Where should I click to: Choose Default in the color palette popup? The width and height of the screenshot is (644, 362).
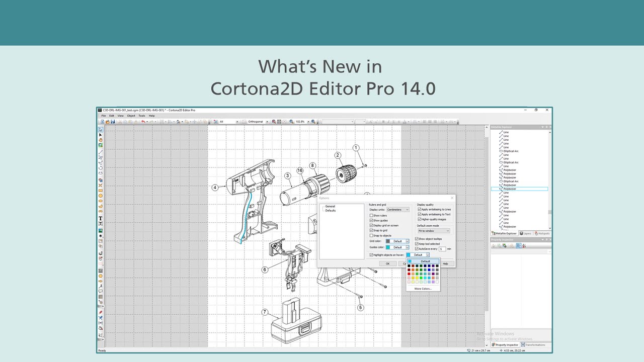(x=423, y=261)
